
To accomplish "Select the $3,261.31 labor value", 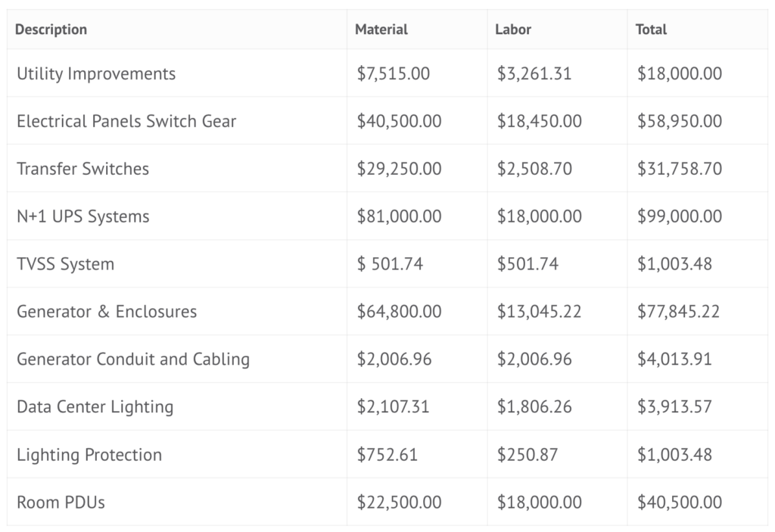I will click(534, 73).
